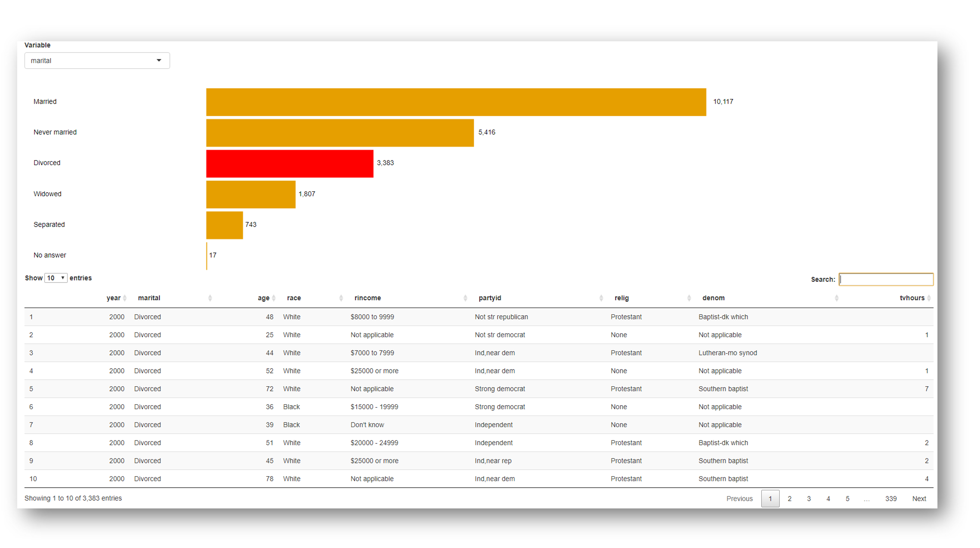Go to the last page 339
The height and width of the screenshot is (548, 980).
[891, 498]
